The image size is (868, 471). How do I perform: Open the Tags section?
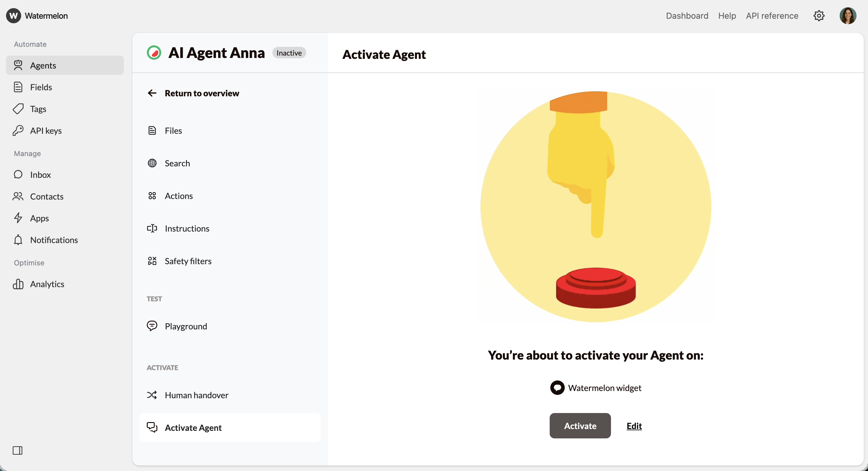tap(38, 108)
